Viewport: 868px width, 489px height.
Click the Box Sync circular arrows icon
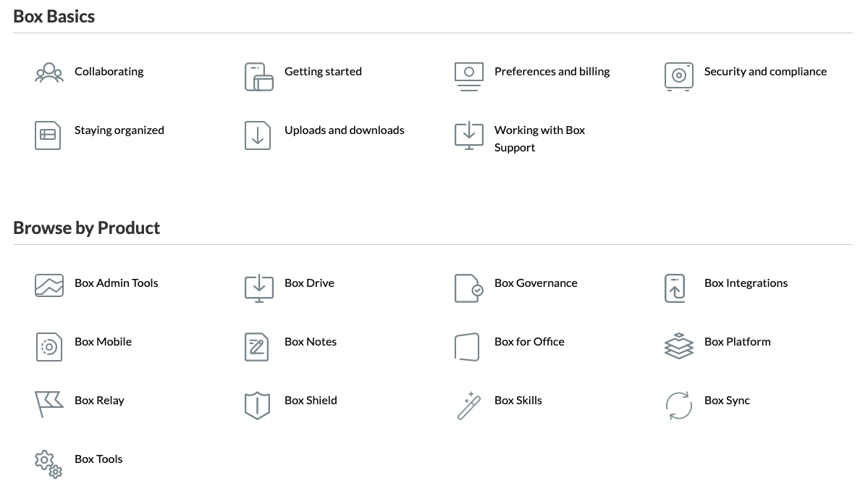tap(678, 405)
